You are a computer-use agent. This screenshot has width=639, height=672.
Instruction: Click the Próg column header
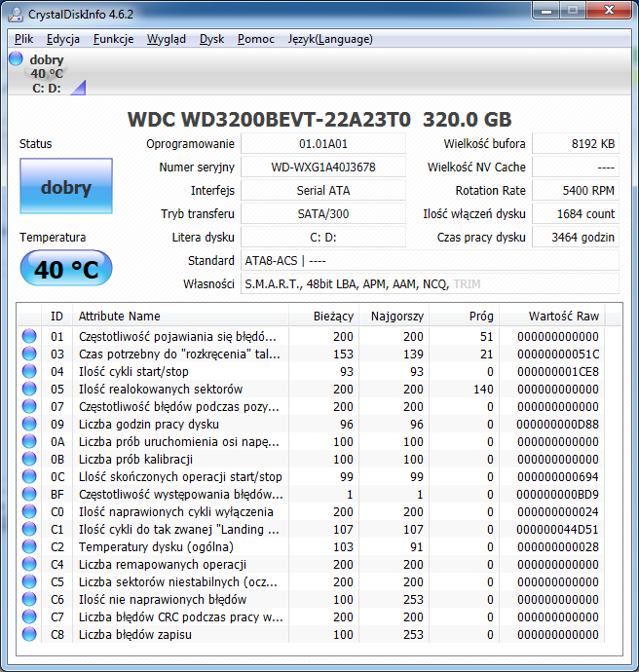point(464,317)
